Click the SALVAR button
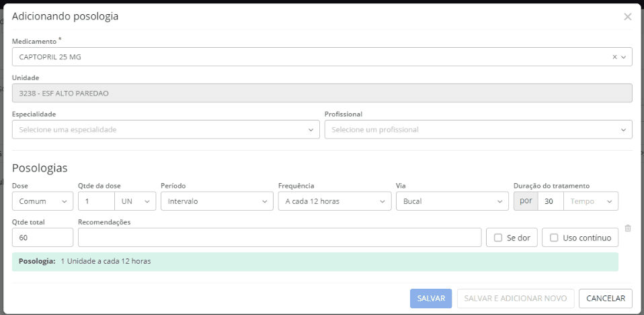The width and height of the screenshot is (644, 315). tap(431, 298)
